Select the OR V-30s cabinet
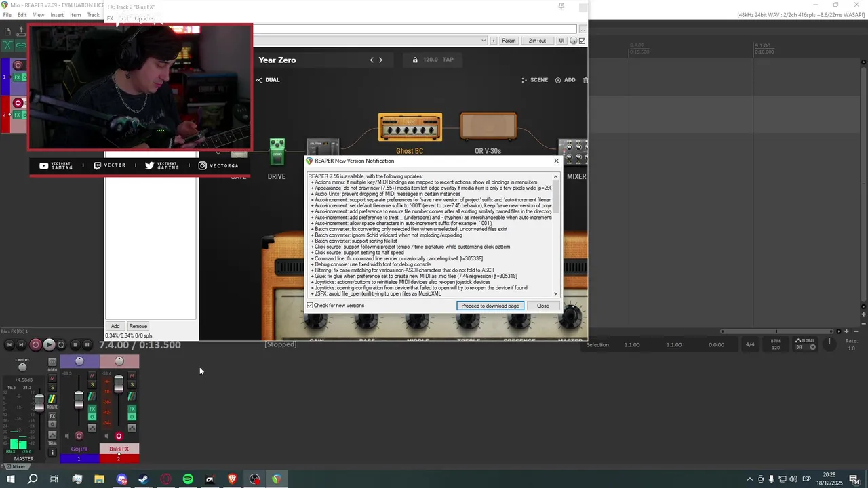The image size is (868, 488). 488,127
